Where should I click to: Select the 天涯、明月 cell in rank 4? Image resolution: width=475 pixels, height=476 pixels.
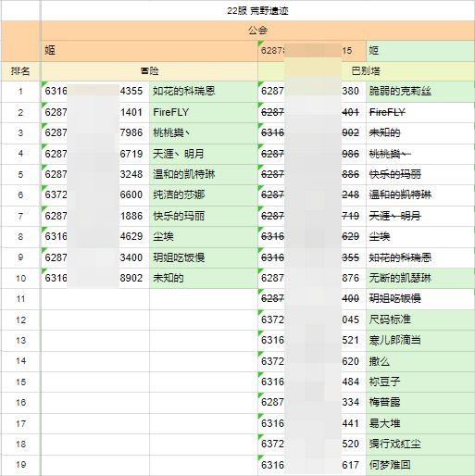(204, 154)
